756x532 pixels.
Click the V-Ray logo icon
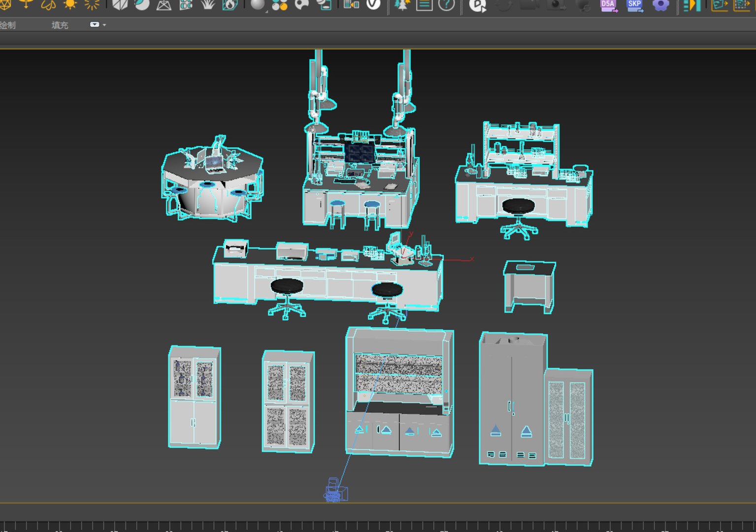click(x=374, y=4)
